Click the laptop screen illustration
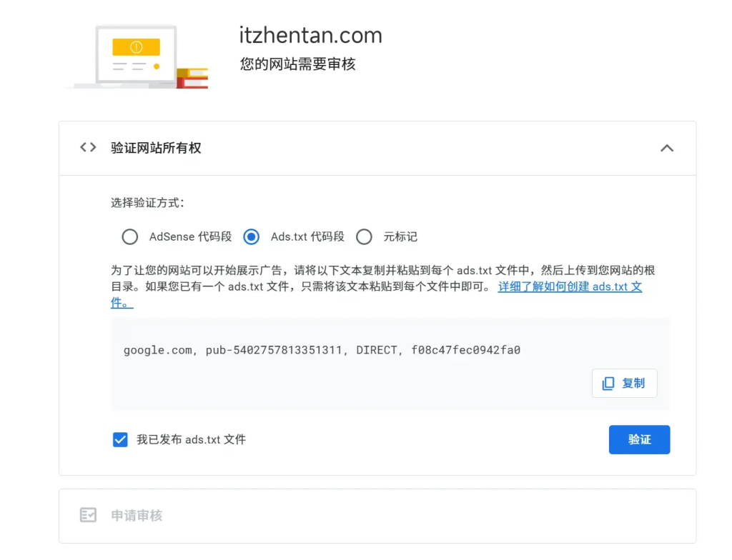732x560 pixels. coord(136,56)
